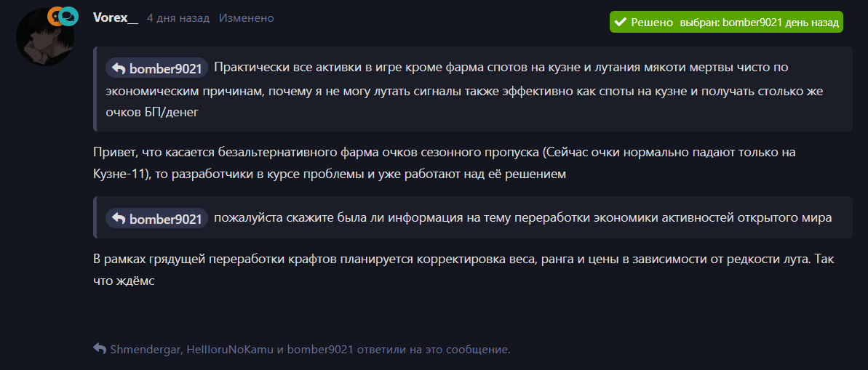
Task: Open bomber9021 name in first quote
Action: click(x=165, y=68)
